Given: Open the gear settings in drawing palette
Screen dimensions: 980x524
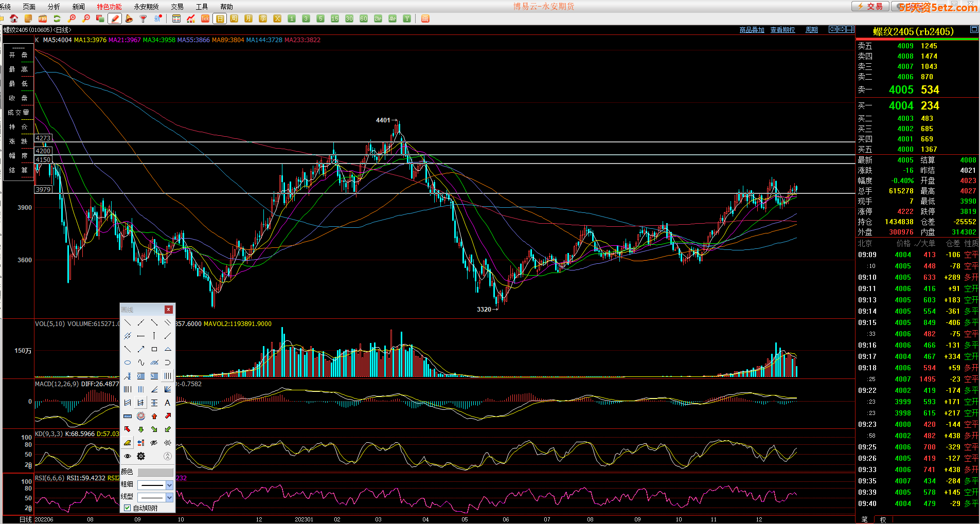Looking at the screenshot, I should (x=141, y=456).
